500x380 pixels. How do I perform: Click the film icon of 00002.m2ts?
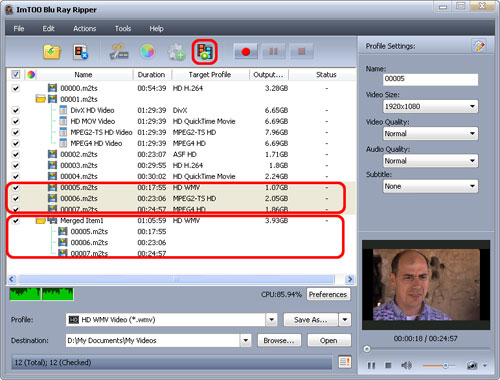(52, 154)
